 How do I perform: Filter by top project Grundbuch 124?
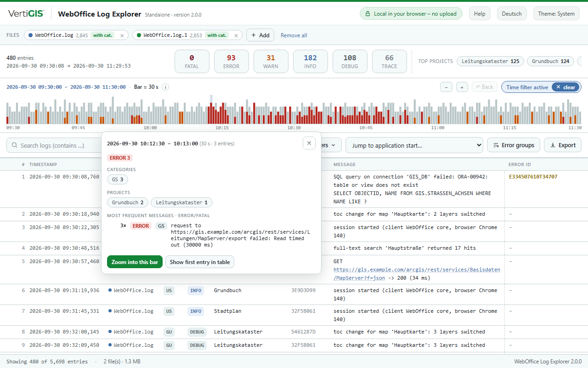pos(551,61)
